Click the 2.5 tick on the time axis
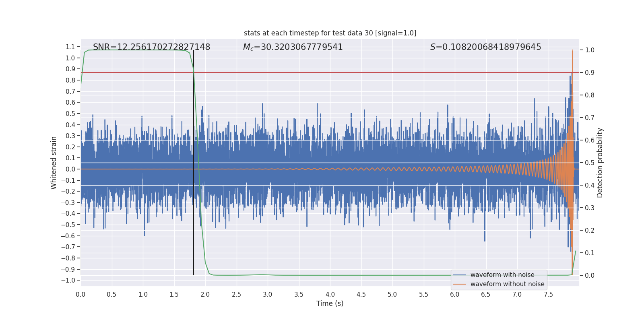Viewport: 644px width, 322px height. tap(236, 295)
